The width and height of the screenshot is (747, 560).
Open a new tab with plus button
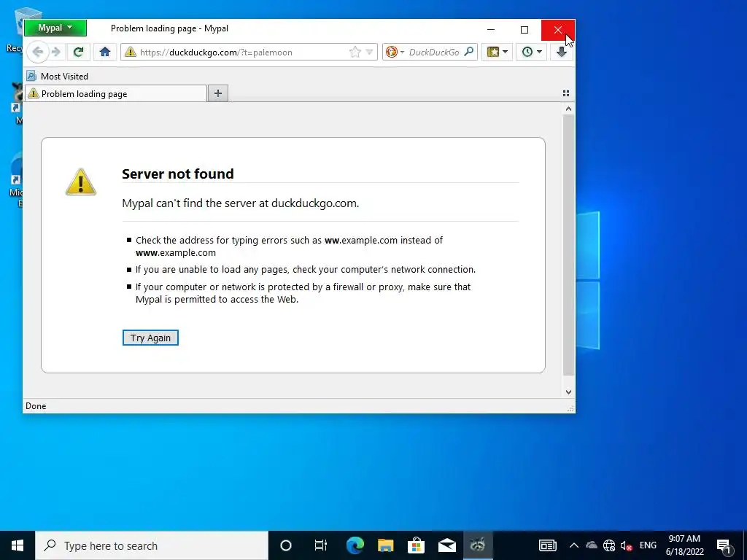tap(217, 93)
